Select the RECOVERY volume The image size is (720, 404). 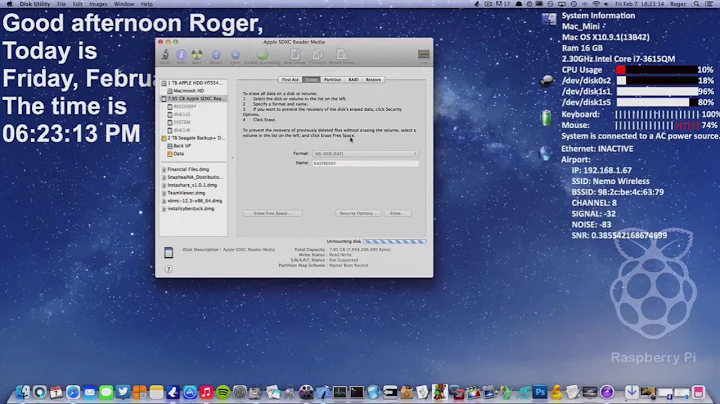193,106
